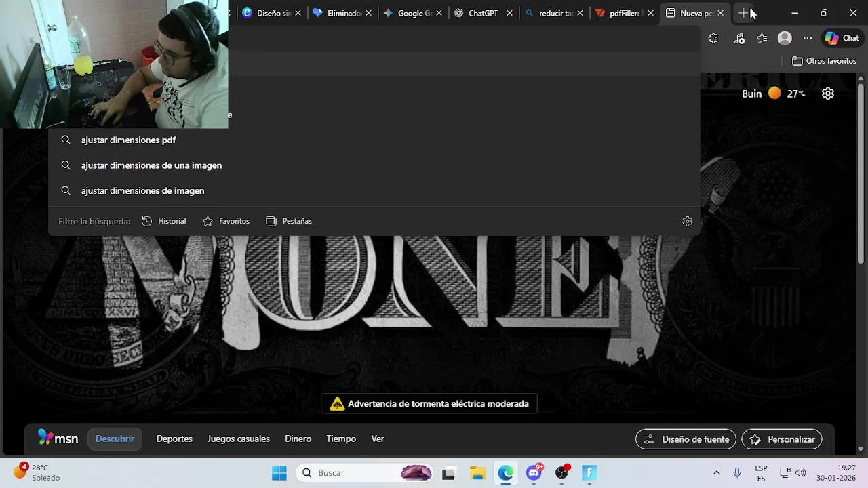
Task: Open page settings gear near weather
Action: pyautogui.click(x=828, y=94)
